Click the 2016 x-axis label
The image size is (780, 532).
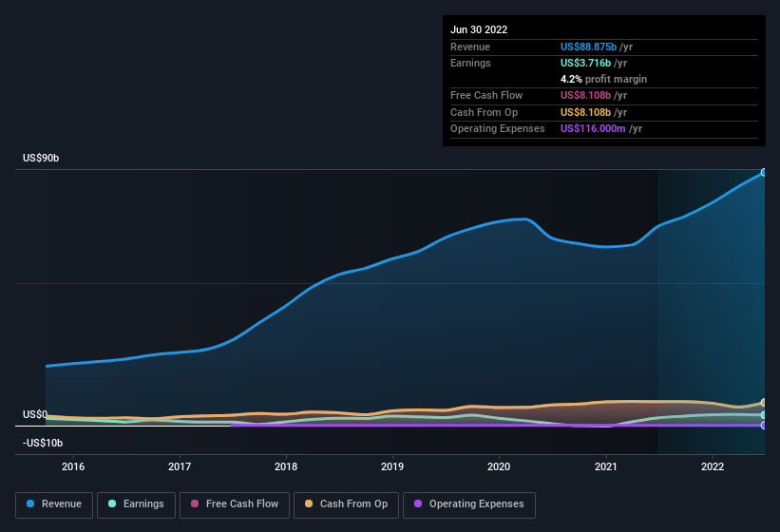pos(73,466)
